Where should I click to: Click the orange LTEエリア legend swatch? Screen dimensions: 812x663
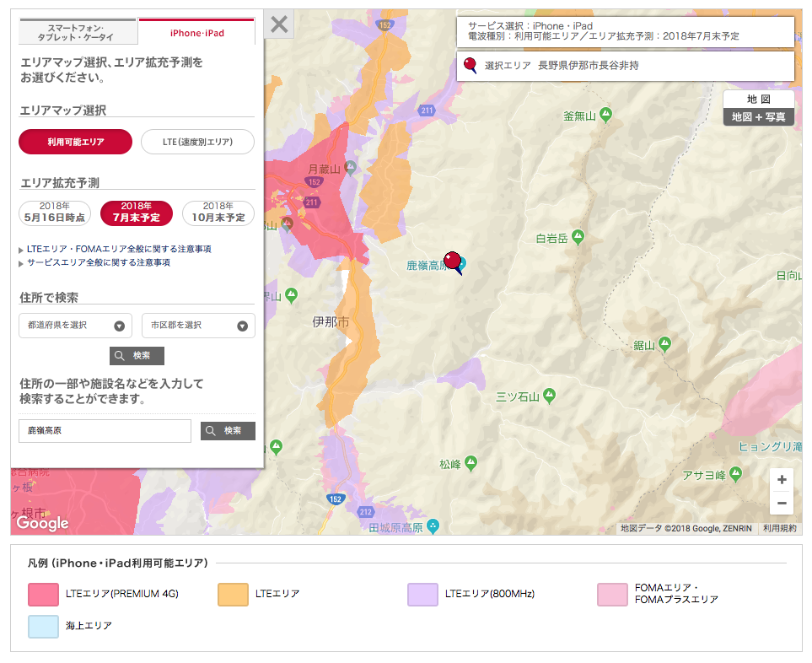coord(233,595)
